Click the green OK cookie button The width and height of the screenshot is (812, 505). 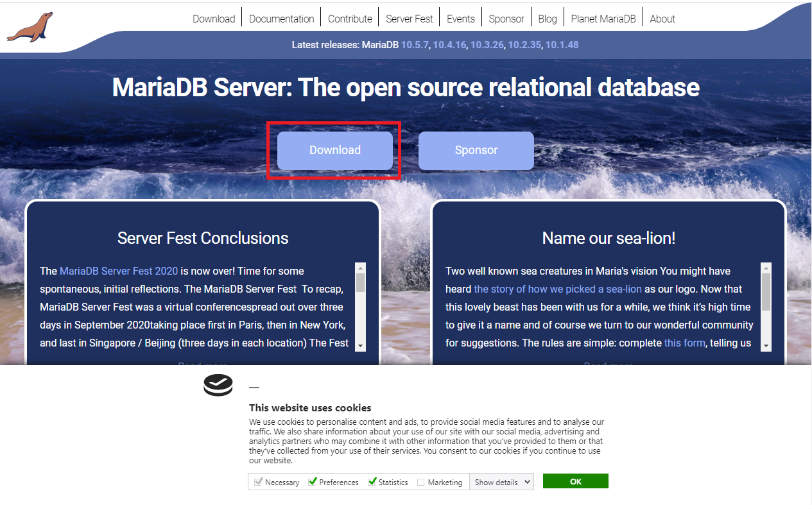[576, 481]
